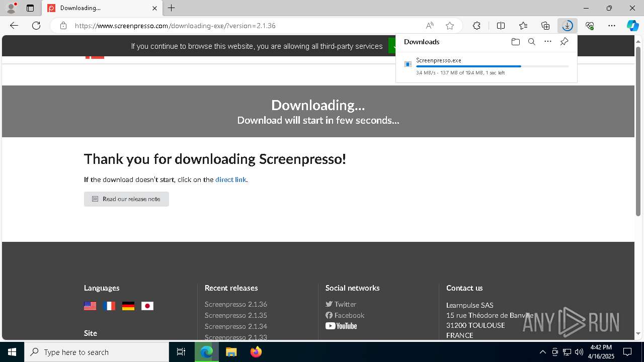This screenshot has height=362, width=644.
Task: Click the Screenpresso.exe download progress bar
Action: coord(493,66)
